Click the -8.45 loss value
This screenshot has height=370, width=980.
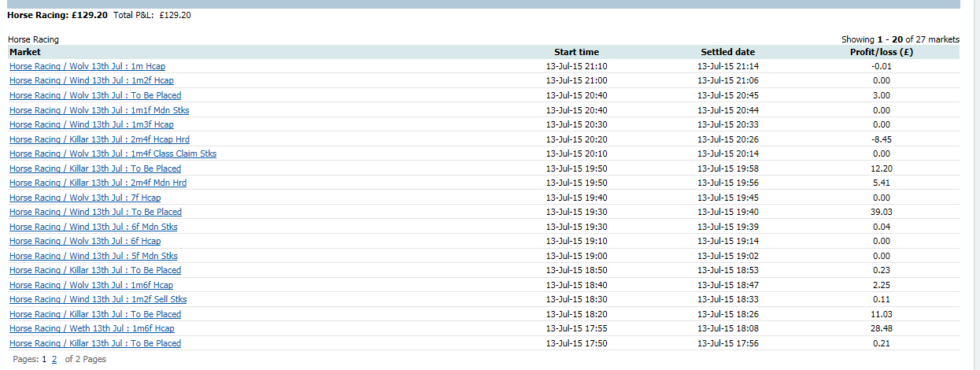pyautogui.click(x=882, y=139)
